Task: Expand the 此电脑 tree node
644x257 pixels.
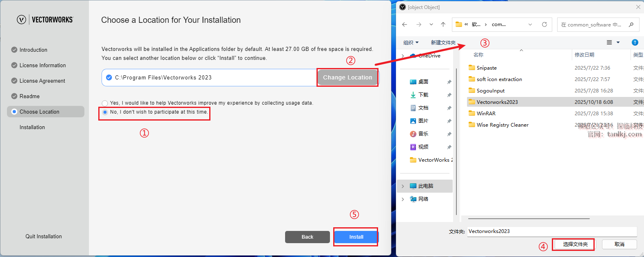Action: click(x=403, y=186)
